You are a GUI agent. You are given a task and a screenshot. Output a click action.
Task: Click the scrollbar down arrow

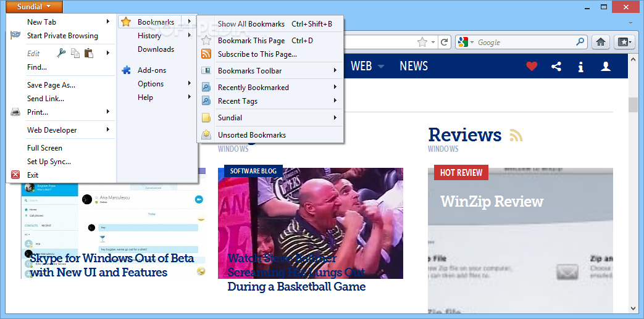(x=633, y=308)
